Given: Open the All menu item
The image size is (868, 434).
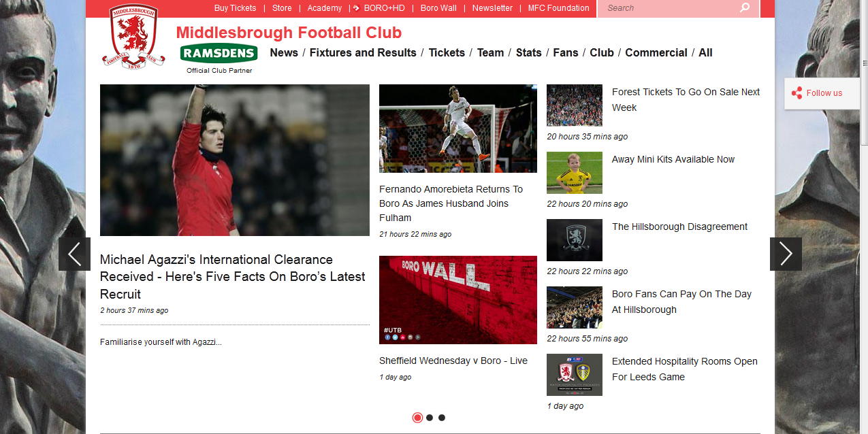Looking at the screenshot, I should [x=705, y=53].
